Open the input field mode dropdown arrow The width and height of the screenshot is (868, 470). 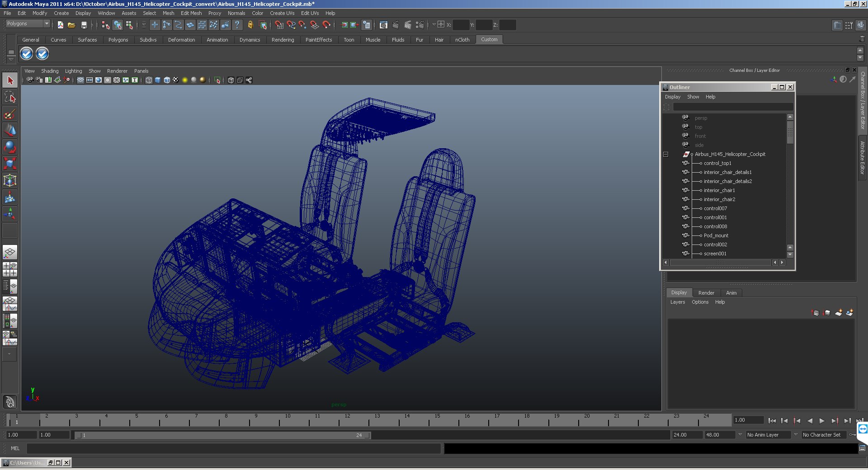[x=434, y=25]
